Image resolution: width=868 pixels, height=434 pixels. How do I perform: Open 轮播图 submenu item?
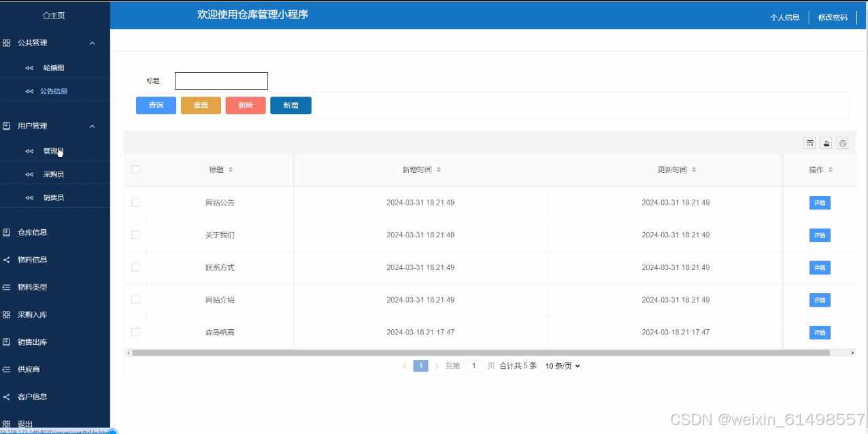coord(54,68)
